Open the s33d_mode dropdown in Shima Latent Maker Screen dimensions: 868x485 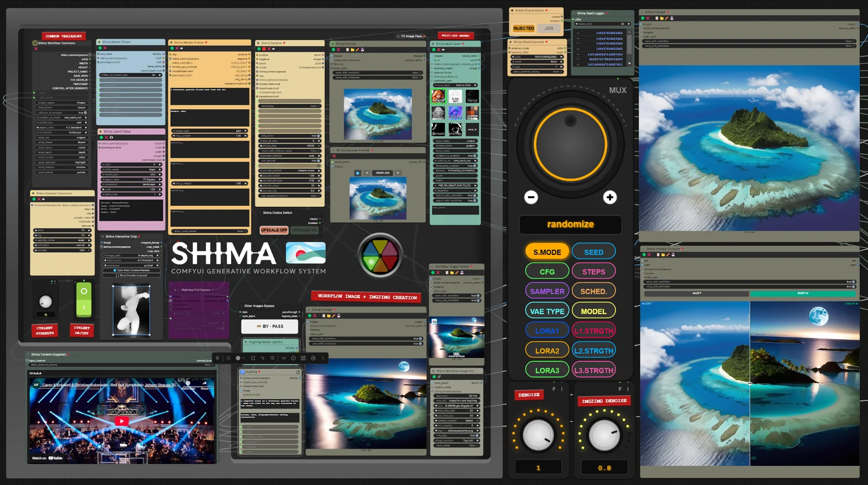(x=132, y=169)
